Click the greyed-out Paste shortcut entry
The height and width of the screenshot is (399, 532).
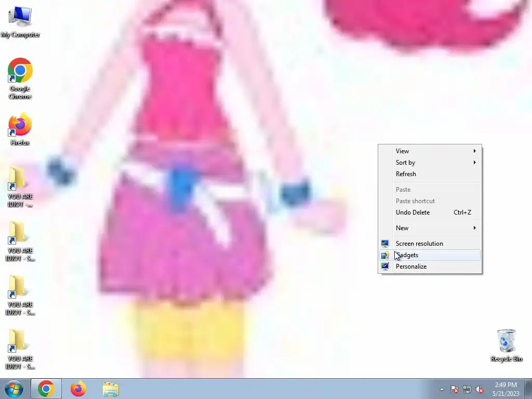click(430, 201)
